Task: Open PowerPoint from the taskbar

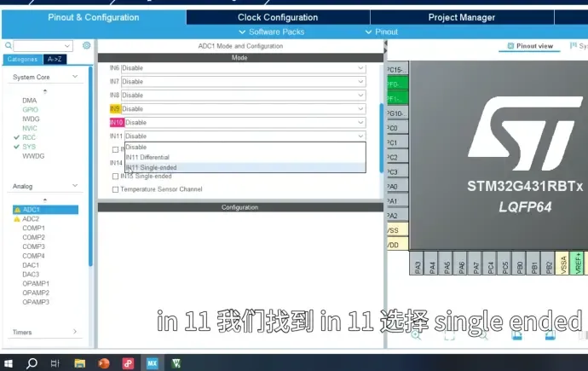Action: tap(104, 362)
